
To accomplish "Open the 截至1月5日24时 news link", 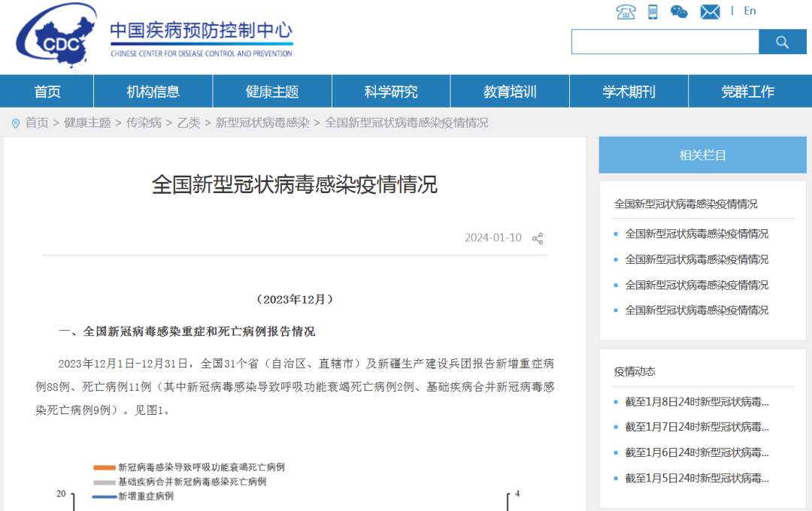I will 697,479.
